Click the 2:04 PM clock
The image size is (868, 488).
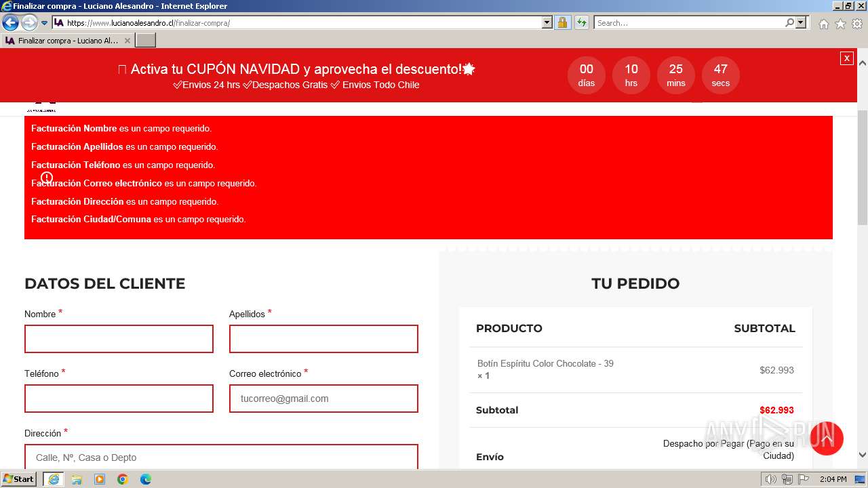coord(833,479)
